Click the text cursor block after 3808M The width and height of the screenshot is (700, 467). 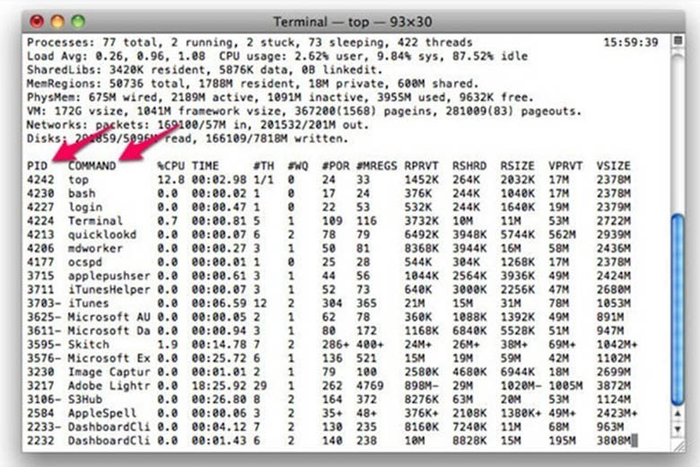[x=635, y=441]
